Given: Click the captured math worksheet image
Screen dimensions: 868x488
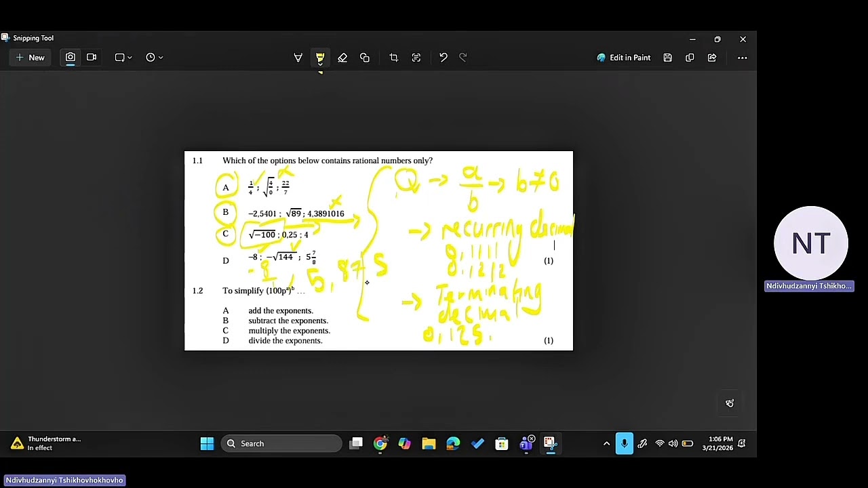Looking at the screenshot, I should coord(378,251).
